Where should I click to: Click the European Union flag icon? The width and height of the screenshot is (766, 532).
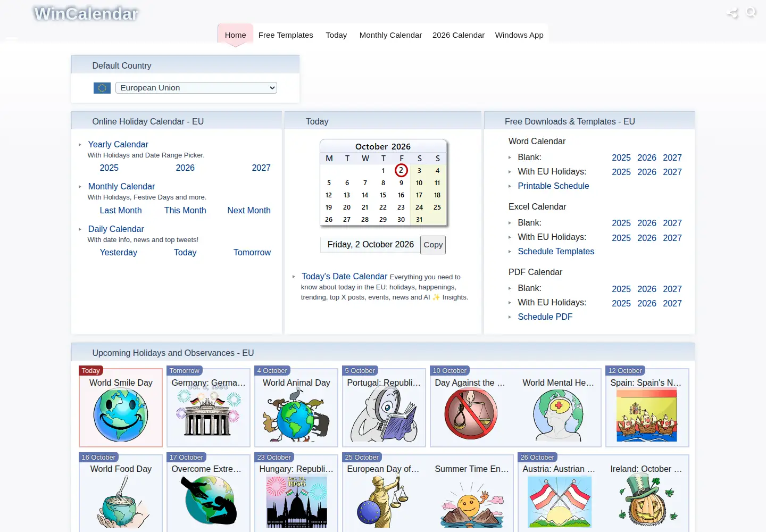102,88
